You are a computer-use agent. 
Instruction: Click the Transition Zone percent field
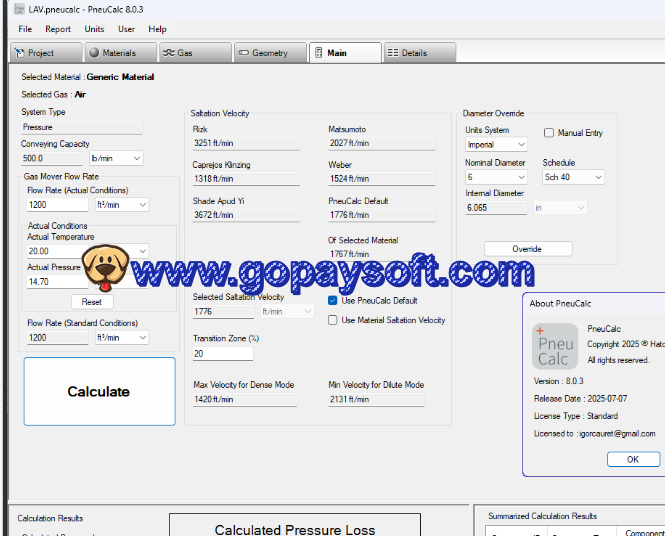click(222, 354)
